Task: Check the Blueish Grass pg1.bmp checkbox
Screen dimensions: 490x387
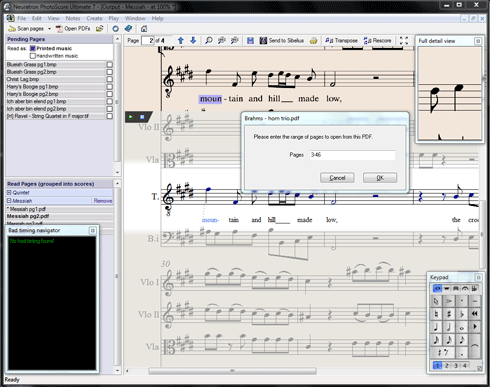Action: (x=109, y=65)
